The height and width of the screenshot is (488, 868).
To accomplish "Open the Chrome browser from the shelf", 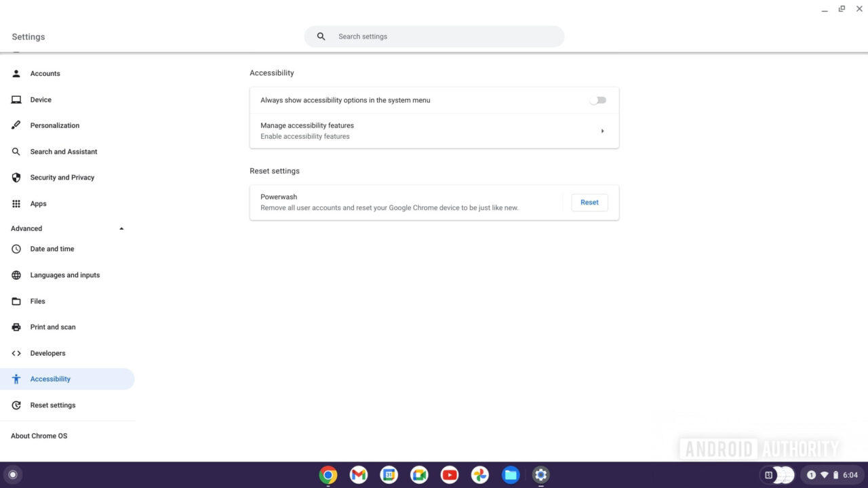I will 328,475.
